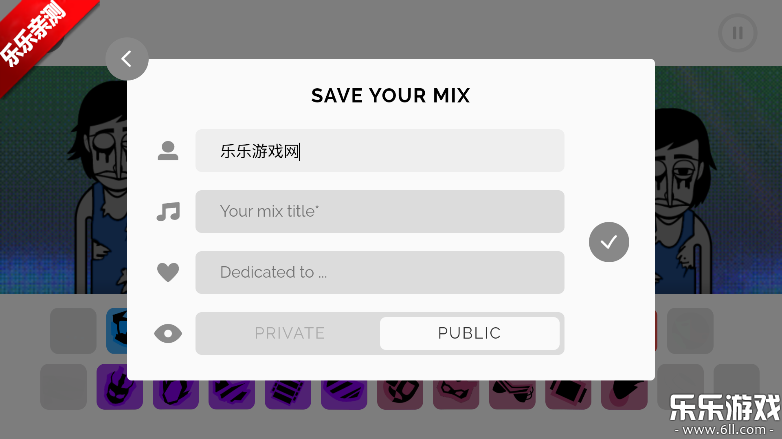Select the first purple sound icon
The width and height of the screenshot is (782, 439).
tap(119, 388)
